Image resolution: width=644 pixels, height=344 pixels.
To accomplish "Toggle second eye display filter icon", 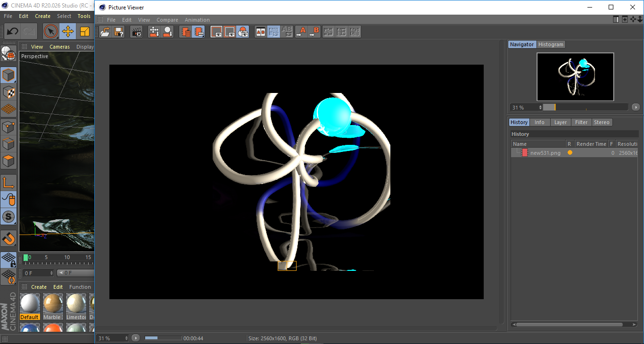I will pos(230,32).
